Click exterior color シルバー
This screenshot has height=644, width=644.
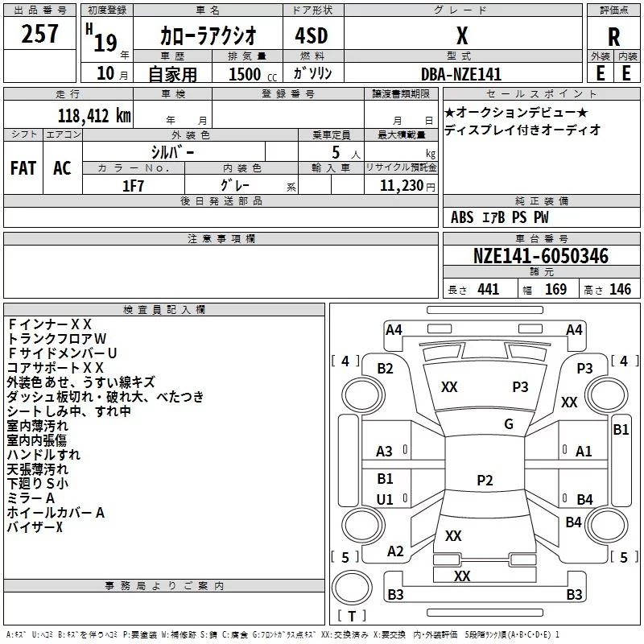[x=173, y=152]
